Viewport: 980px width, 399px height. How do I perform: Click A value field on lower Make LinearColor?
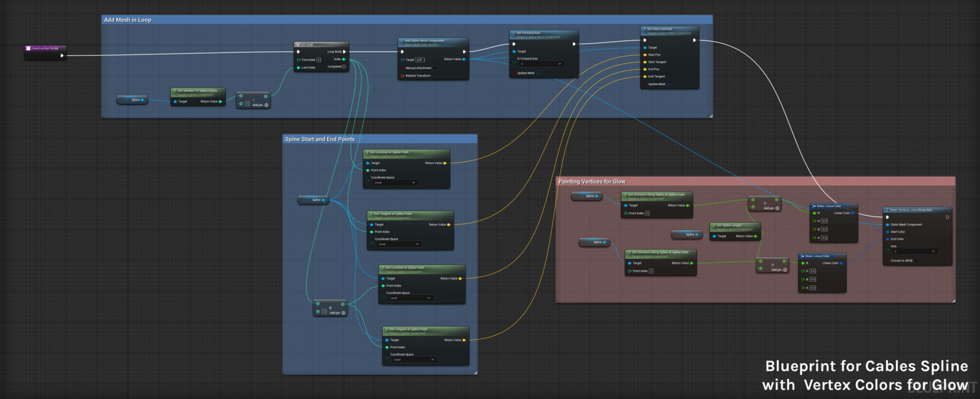click(x=812, y=288)
